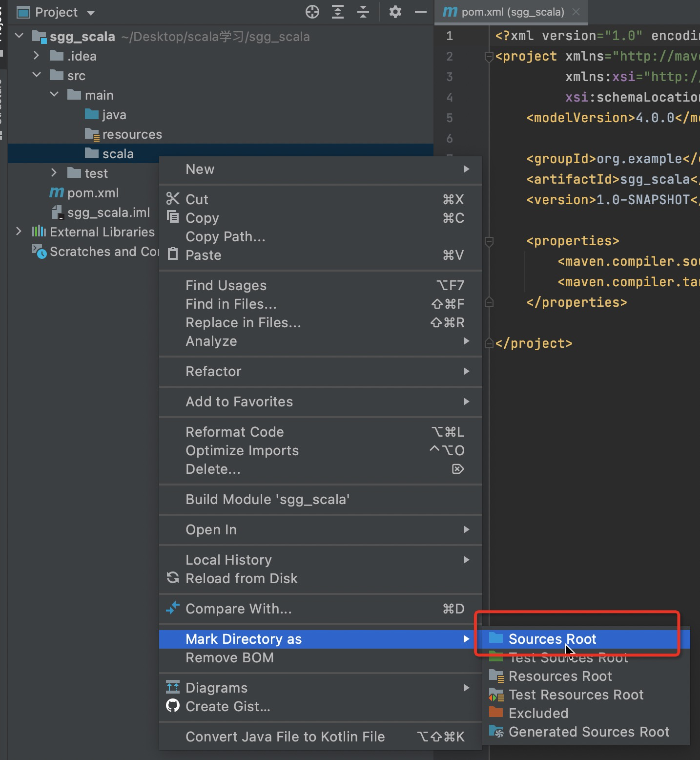Image resolution: width=700 pixels, height=760 pixels.
Task: Click the Reload from Disk icon
Action: click(173, 578)
